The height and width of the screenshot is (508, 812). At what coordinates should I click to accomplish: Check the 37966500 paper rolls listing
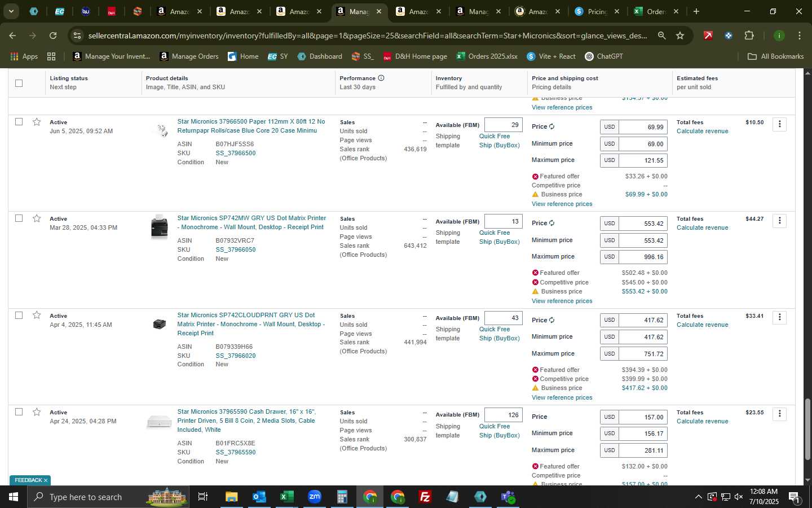click(x=19, y=122)
